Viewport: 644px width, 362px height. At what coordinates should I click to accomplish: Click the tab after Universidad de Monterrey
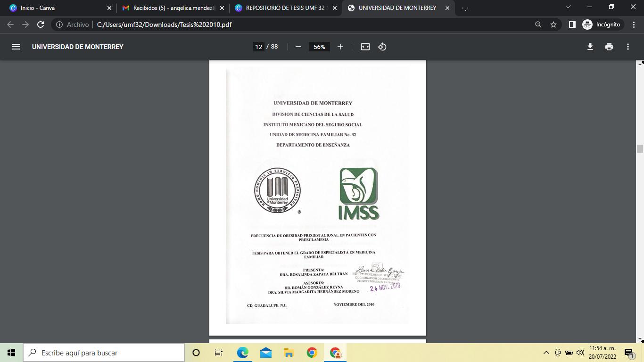[465, 8]
